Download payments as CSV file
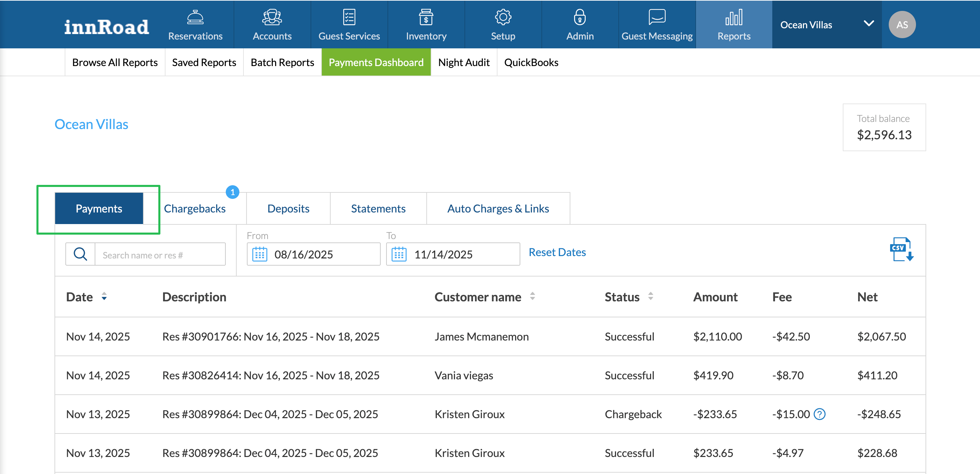 [901, 250]
